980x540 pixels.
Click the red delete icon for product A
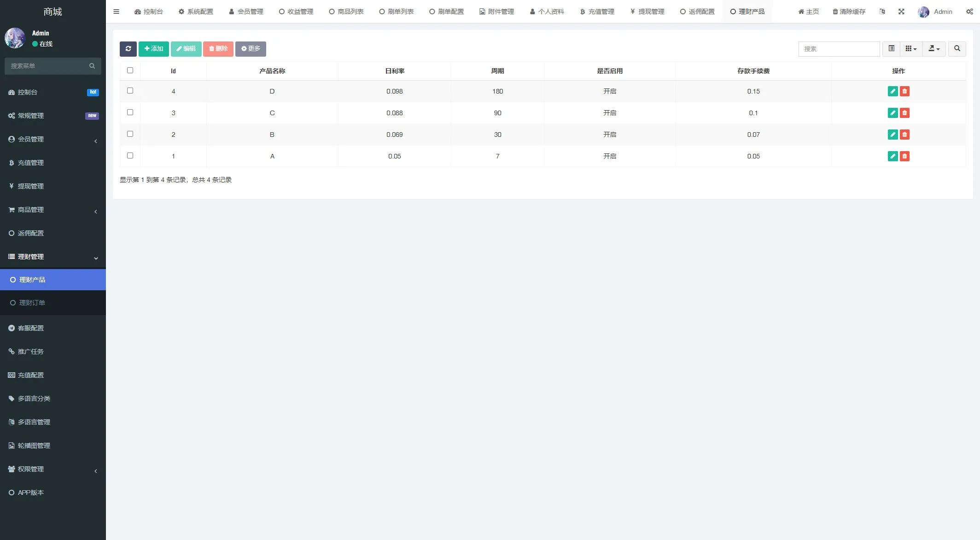click(x=904, y=156)
